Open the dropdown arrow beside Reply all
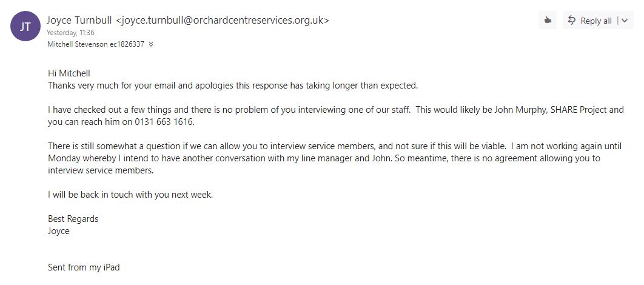Screen dimensions: 644x285 pos(625,21)
